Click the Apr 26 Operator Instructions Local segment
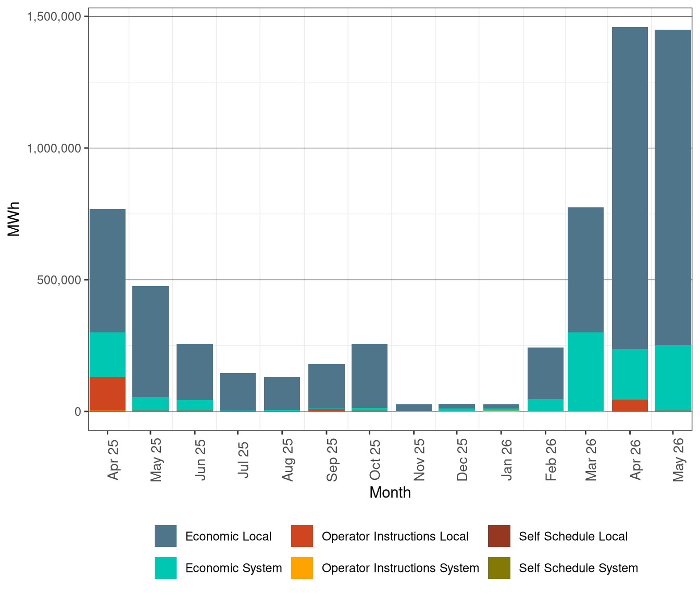The image size is (700, 595). pos(630,405)
